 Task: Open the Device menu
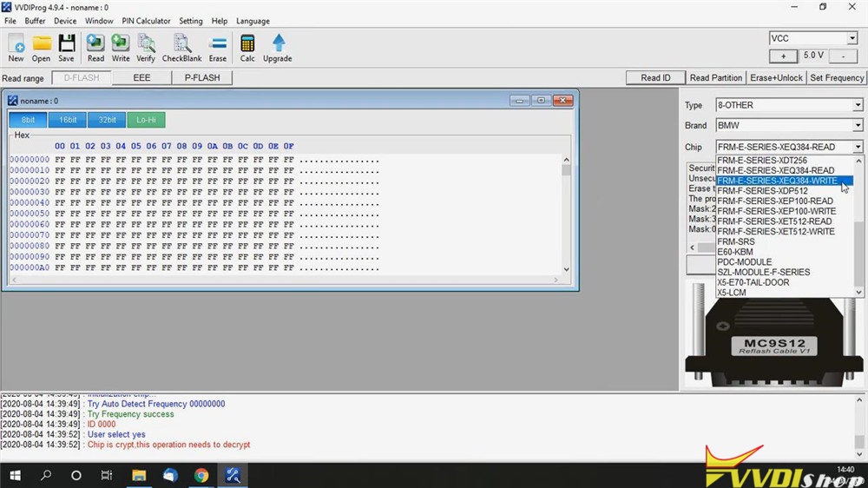[x=65, y=21]
